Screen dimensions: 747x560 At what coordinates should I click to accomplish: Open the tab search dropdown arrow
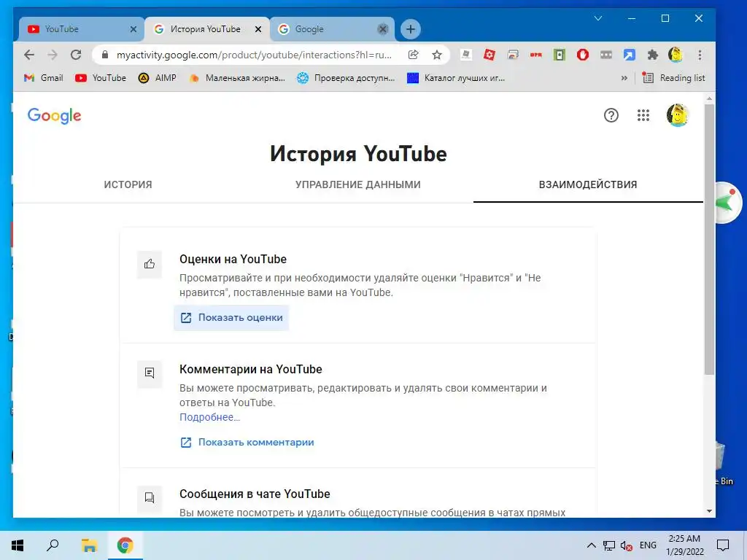(598, 18)
